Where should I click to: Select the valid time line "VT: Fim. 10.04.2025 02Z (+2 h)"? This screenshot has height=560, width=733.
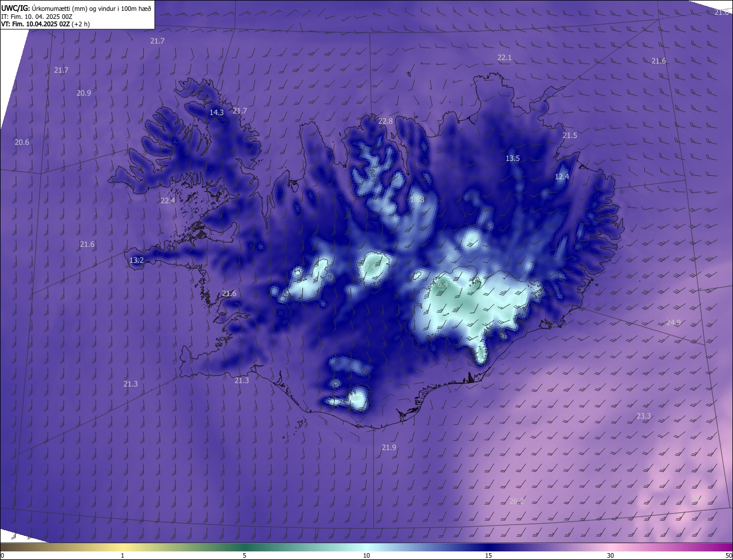point(45,24)
